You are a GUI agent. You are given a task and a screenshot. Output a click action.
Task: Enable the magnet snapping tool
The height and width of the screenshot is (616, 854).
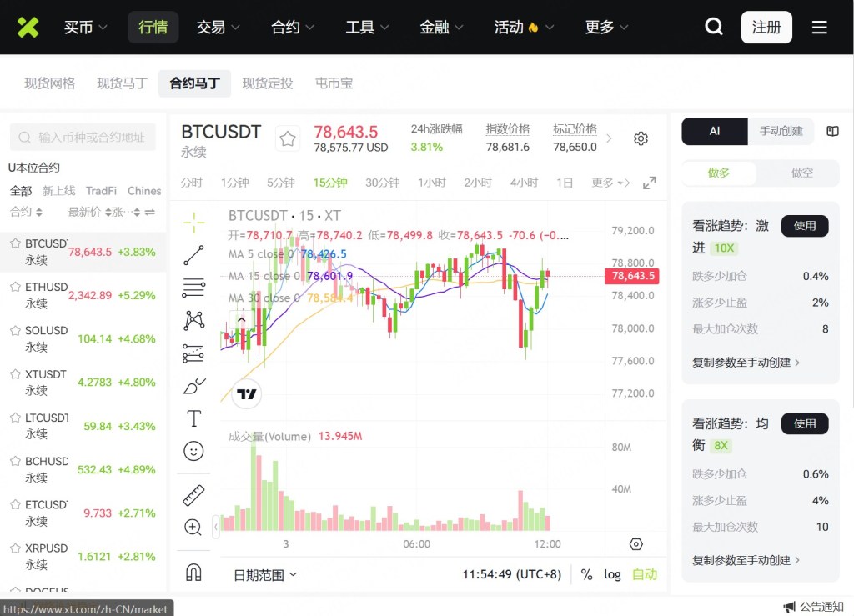point(193,573)
